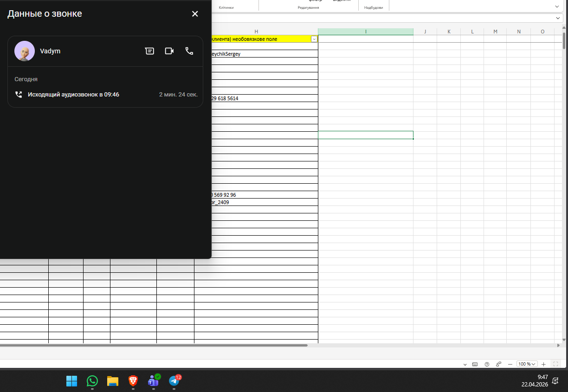Select column K header
568x392 pixels.
pos(449,32)
